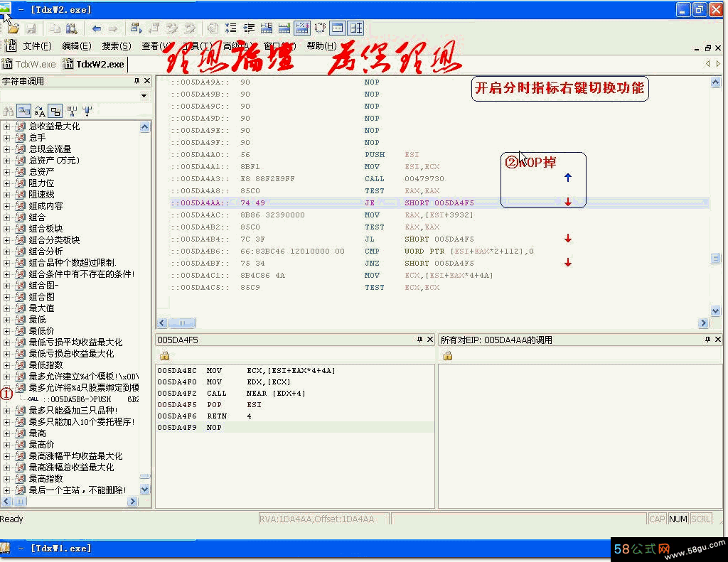Select the 最后一个主站，不能删除! string
The image size is (728, 562).
(77, 490)
